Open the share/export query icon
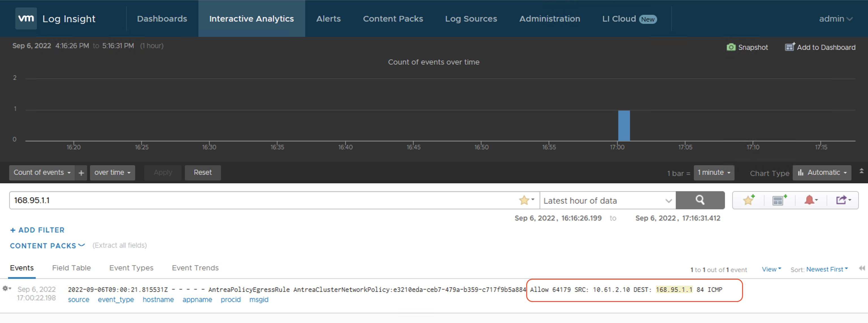This screenshot has width=868, height=323. point(843,200)
